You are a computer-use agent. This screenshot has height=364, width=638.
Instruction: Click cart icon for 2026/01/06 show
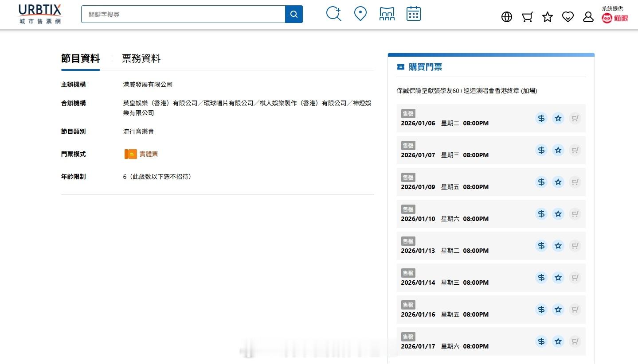pos(575,118)
